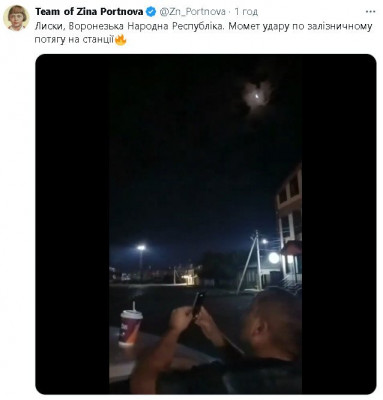
Task: Click the smartphone held by the man
Action: click(199, 303)
